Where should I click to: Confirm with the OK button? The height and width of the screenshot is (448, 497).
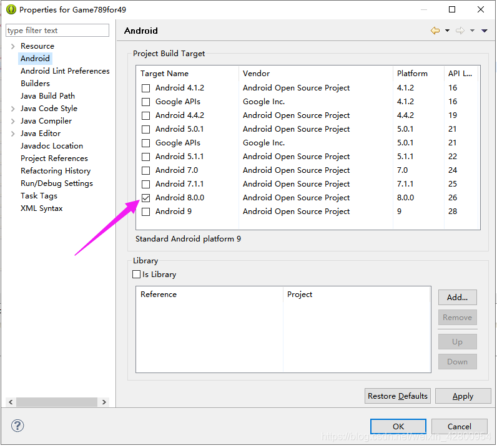pos(398,427)
